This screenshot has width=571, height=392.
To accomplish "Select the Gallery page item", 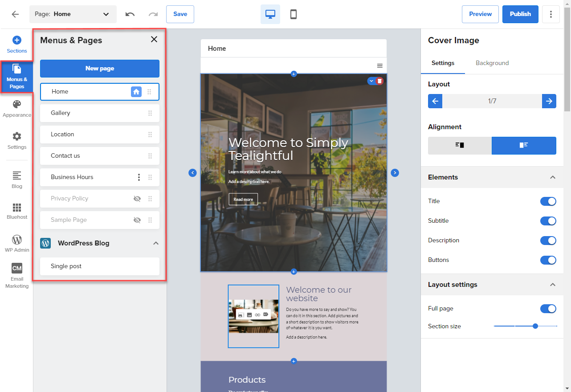I will point(99,113).
